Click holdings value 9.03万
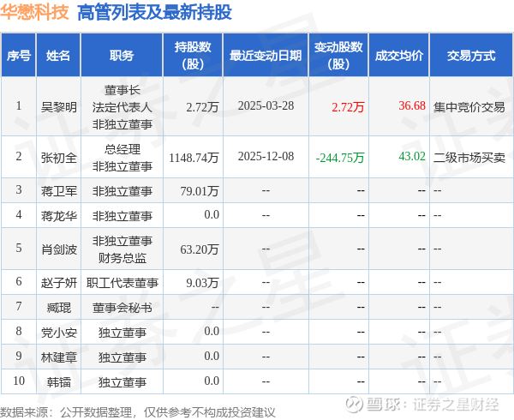This screenshot has width=514, height=420. click(202, 283)
